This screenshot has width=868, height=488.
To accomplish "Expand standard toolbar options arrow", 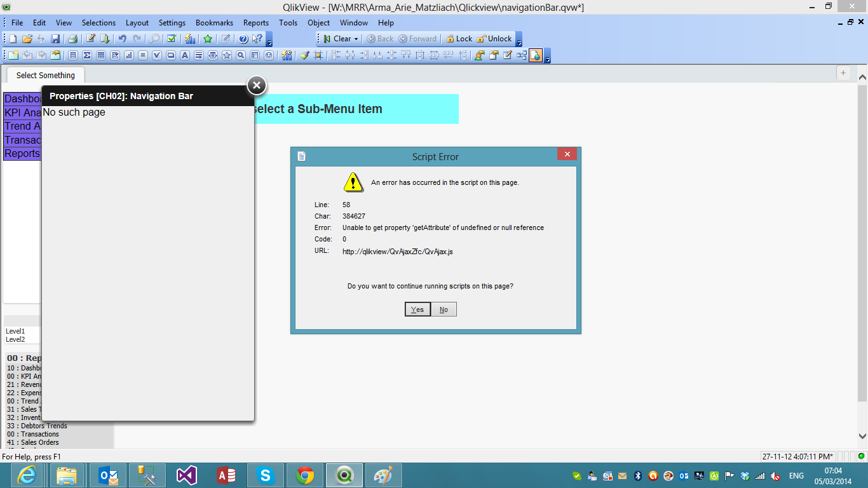I will click(269, 39).
